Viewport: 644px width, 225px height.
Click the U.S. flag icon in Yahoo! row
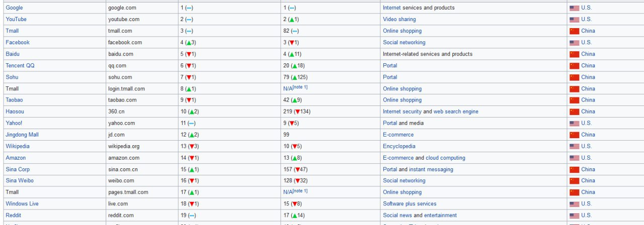pos(574,124)
